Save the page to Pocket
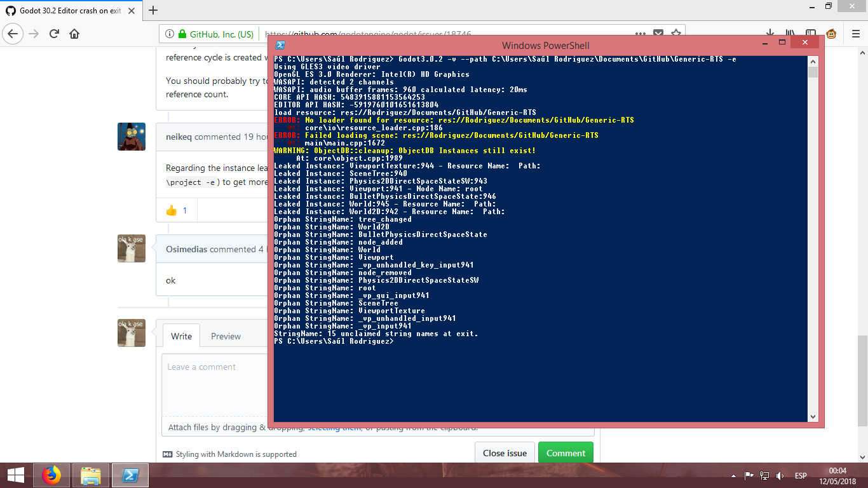The width and height of the screenshot is (868, 488). (658, 33)
